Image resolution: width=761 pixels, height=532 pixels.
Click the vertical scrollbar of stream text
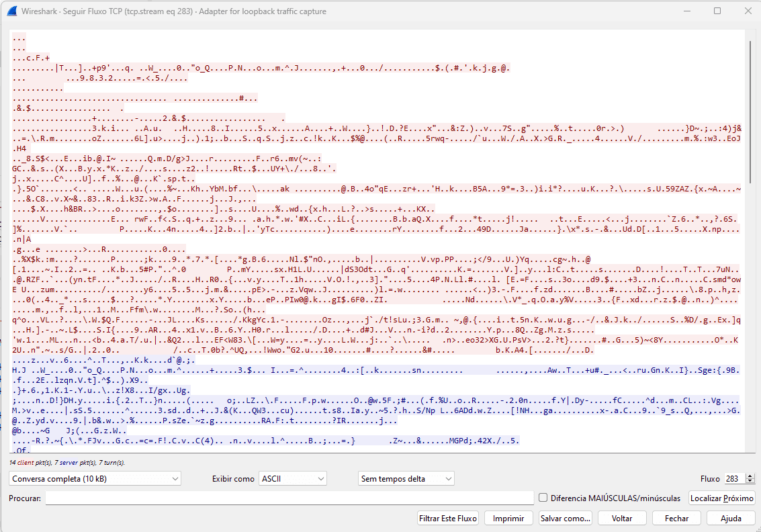coord(750,112)
